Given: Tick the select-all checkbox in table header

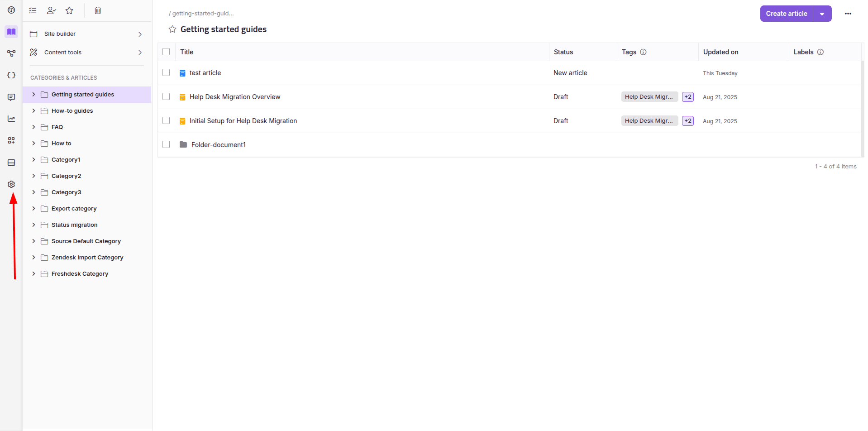Looking at the screenshot, I should pyautogui.click(x=166, y=52).
